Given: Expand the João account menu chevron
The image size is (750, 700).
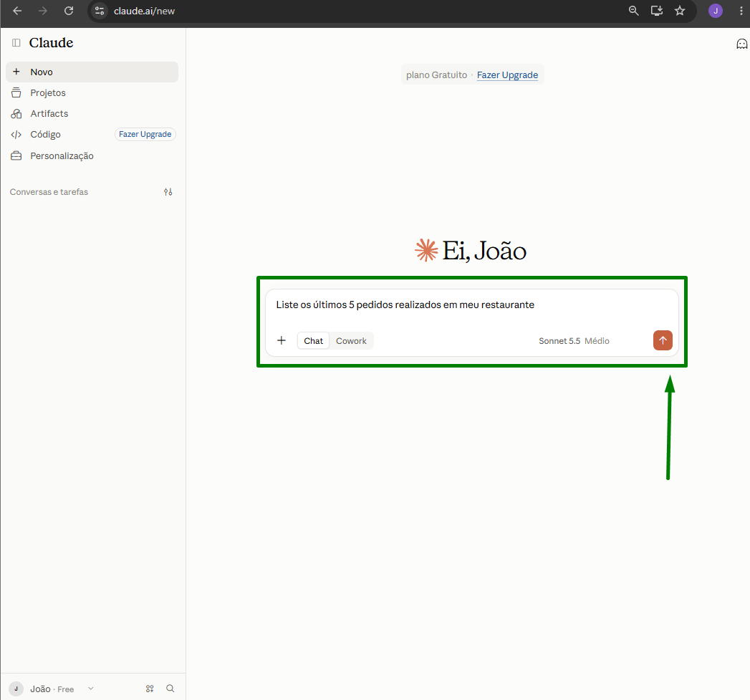Looking at the screenshot, I should [91, 689].
